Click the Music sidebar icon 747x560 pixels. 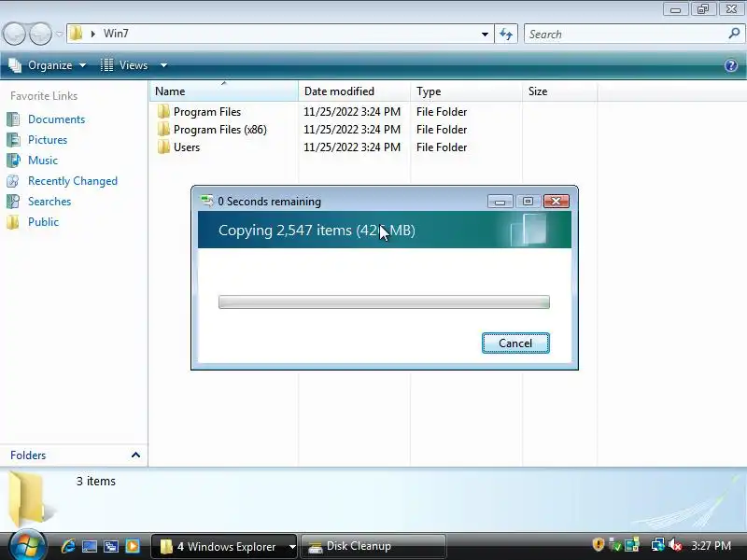13,160
